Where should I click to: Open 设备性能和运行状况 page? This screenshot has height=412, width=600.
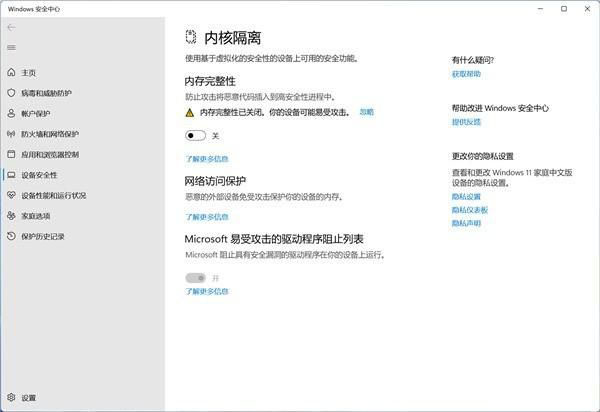pos(53,195)
